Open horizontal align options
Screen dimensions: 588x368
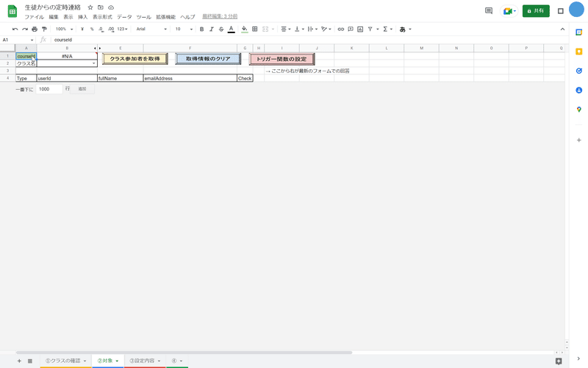(x=286, y=29)
